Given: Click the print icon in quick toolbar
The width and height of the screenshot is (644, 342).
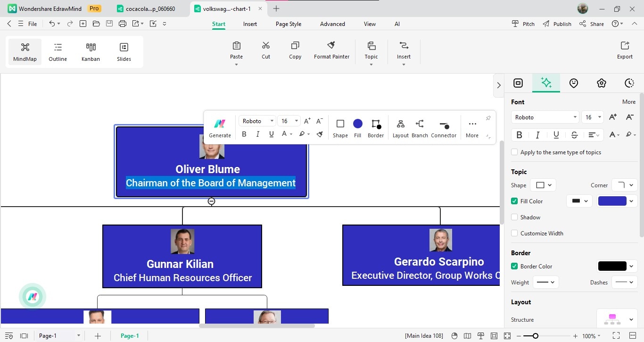Looking at the screenshot, I should 123,24.
